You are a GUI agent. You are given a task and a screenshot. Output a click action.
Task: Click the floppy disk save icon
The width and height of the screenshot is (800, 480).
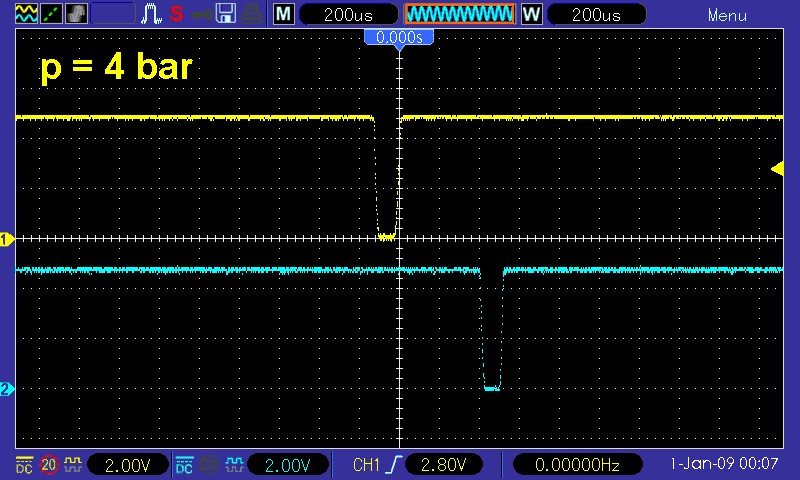coord(226,14)
